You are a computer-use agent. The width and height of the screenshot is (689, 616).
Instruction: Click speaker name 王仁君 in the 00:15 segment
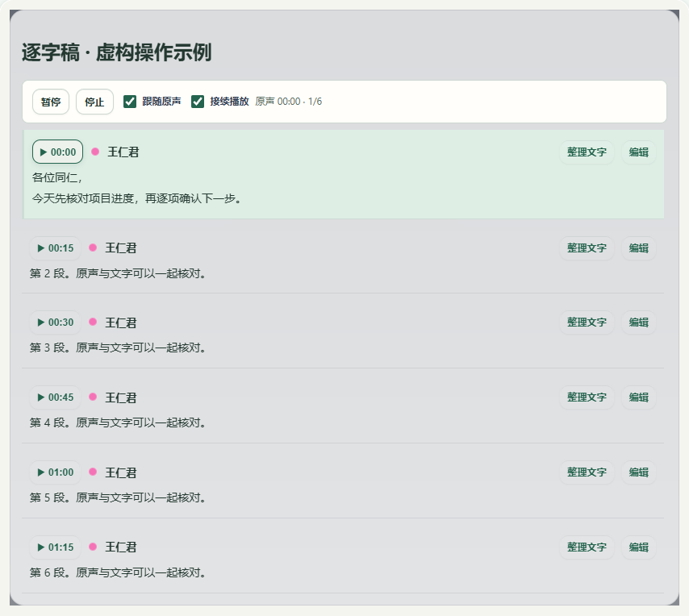(121, 248)
